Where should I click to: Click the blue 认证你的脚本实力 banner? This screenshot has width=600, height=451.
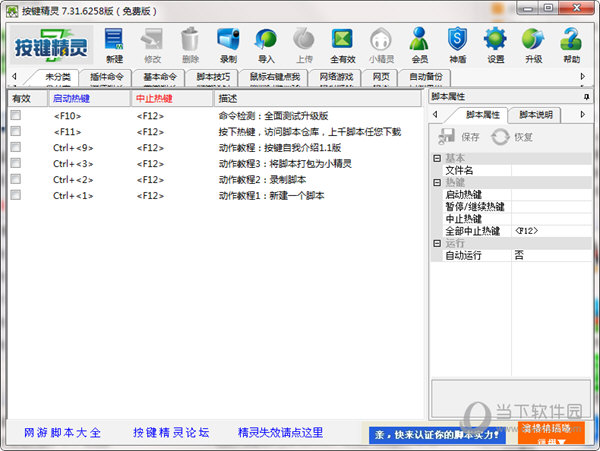[437, 435]
